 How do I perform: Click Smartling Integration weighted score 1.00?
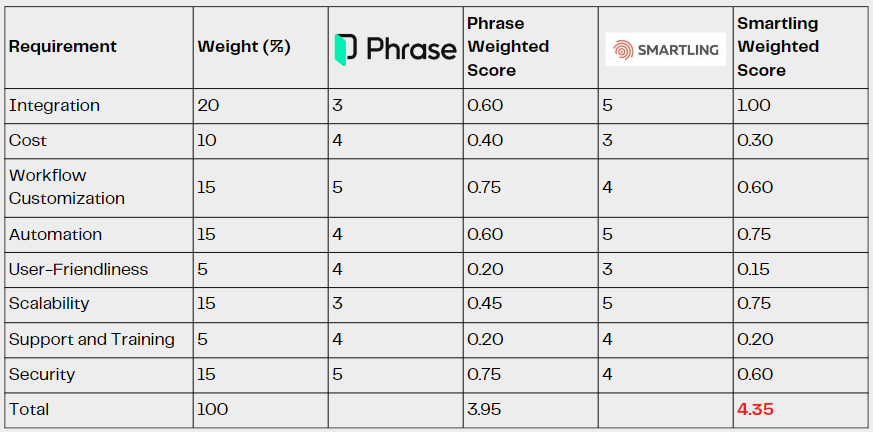tap(754, 105)
